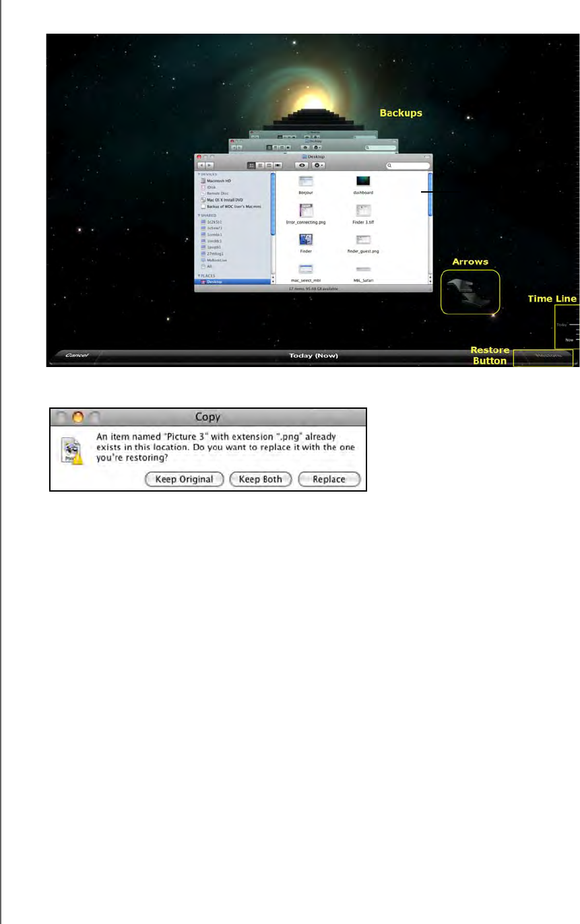Image resolution: width=580 pixels, height=924 pixels.
Task: Click Replace in Copy dialog
Action: [x=329, y=479]
